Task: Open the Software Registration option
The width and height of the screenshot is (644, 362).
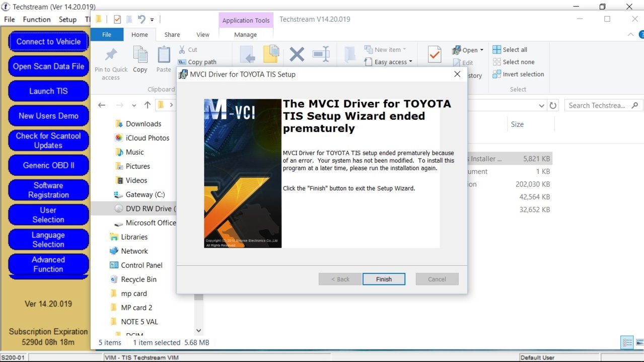Action: tap(48, 190)
